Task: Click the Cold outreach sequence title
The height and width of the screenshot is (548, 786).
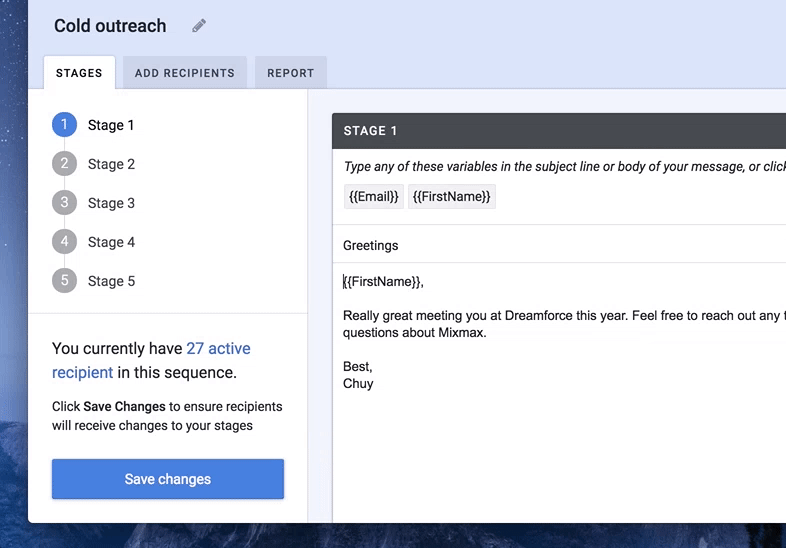Action: pyautogui.click(x=110, y=26)
